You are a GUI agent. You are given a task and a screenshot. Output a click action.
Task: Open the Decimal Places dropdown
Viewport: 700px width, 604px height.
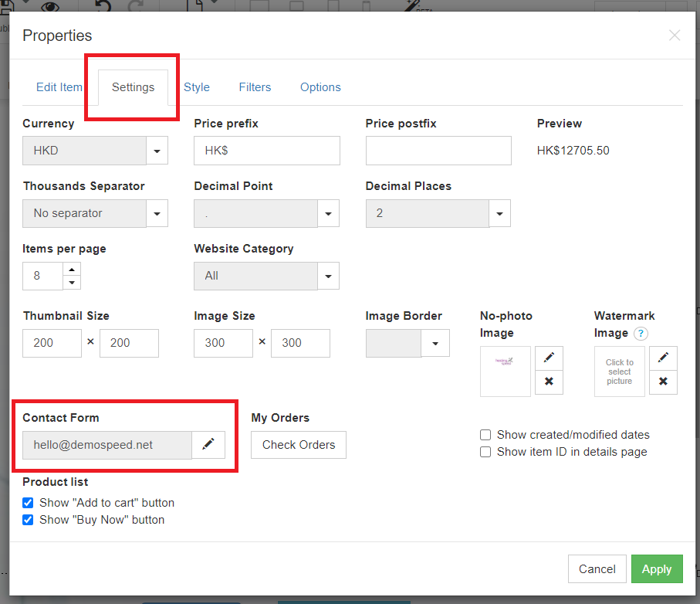500,213
